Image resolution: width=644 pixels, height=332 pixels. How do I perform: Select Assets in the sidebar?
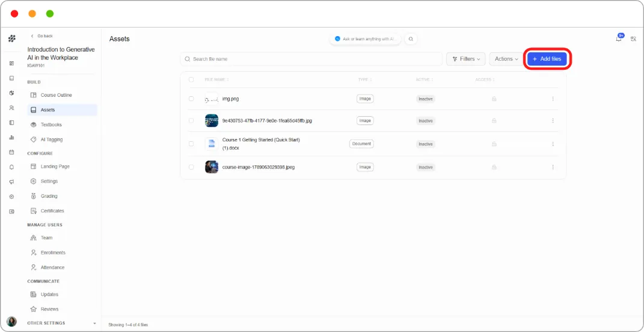point(62,109)
